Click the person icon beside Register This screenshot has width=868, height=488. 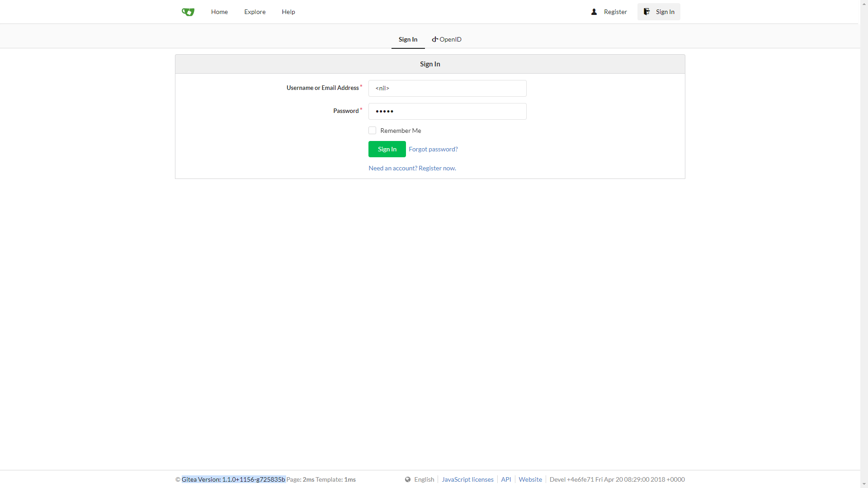tap(594, 12)
